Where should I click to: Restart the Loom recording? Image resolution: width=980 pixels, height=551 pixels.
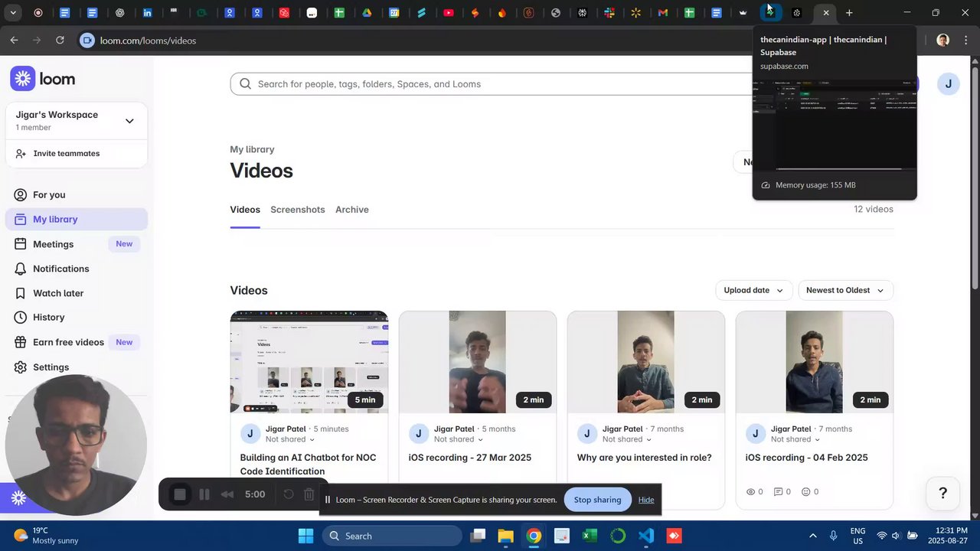point(289,494)
